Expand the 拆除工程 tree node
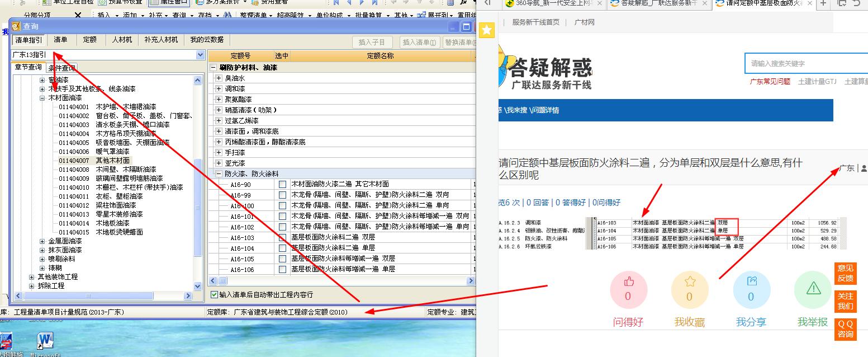This screenshot has height=357, width=868. tap(32, 286)
